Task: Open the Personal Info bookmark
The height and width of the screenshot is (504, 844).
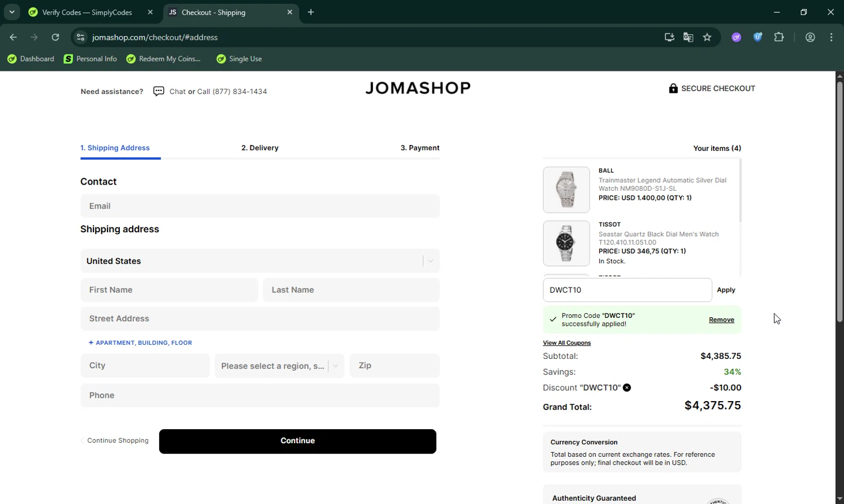Action: tap(91, 58)
